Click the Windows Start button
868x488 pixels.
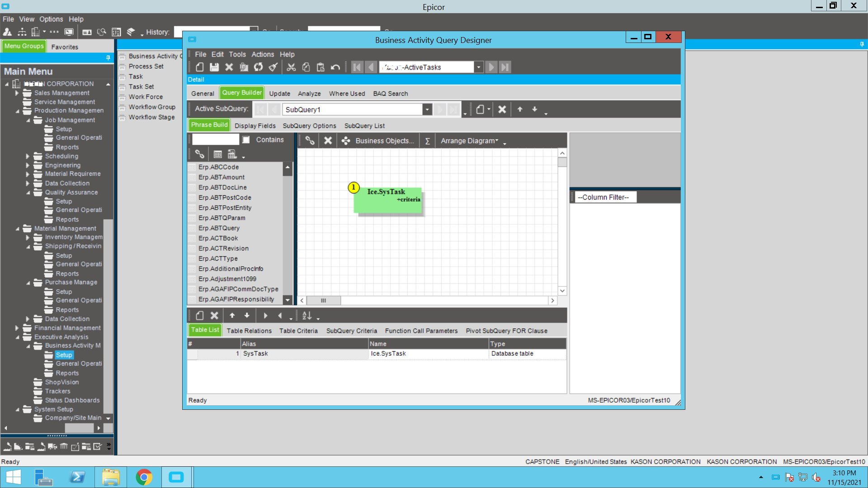[13, 477]
